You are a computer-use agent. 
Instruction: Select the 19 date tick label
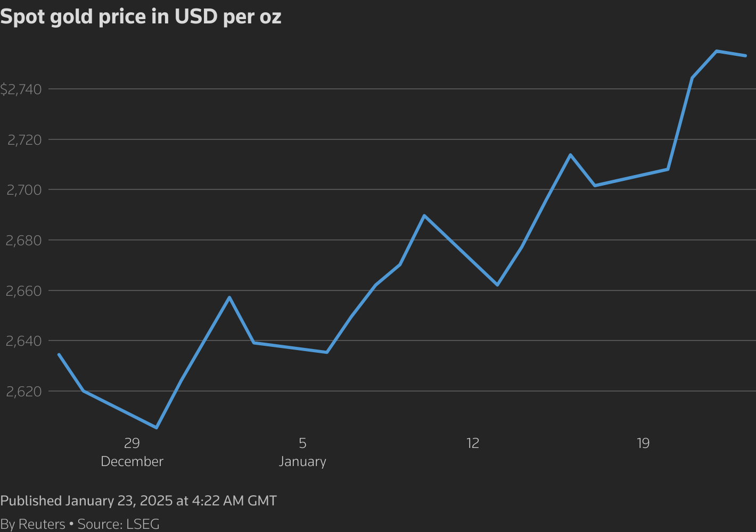tap(643, 443)
